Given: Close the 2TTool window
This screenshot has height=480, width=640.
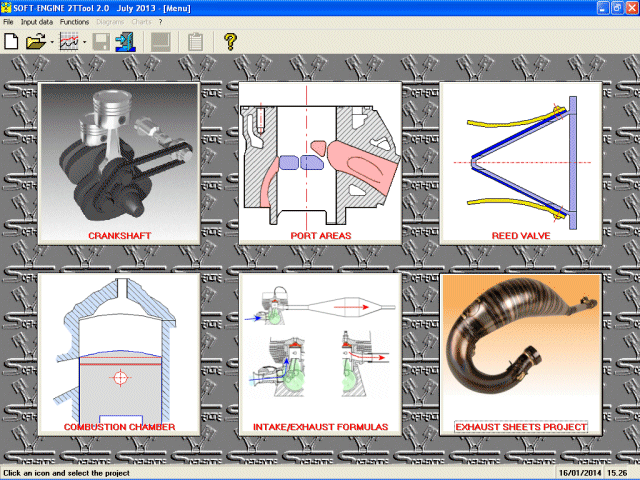Looking at the screenshot, I should [632, 8].
